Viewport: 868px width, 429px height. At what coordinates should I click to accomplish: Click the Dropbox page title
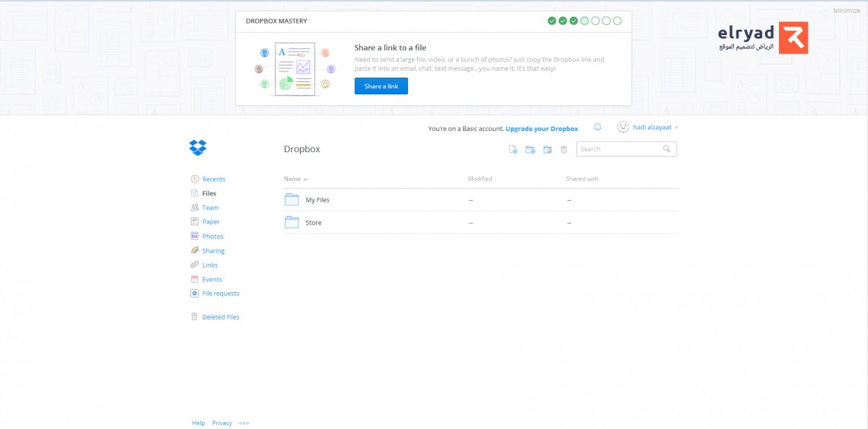click(x=302, y=149)
